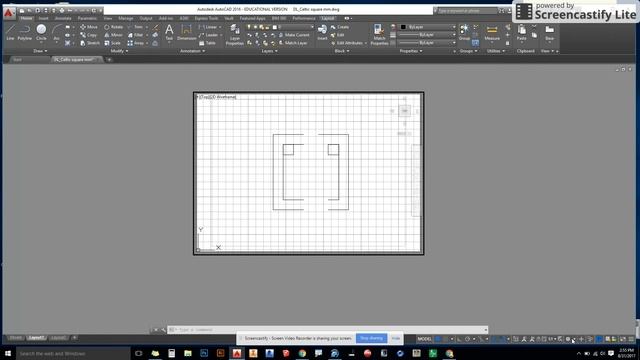The image size is (640, 360).
Task: Open the Windows Start menu
Action: click(8, 353)
